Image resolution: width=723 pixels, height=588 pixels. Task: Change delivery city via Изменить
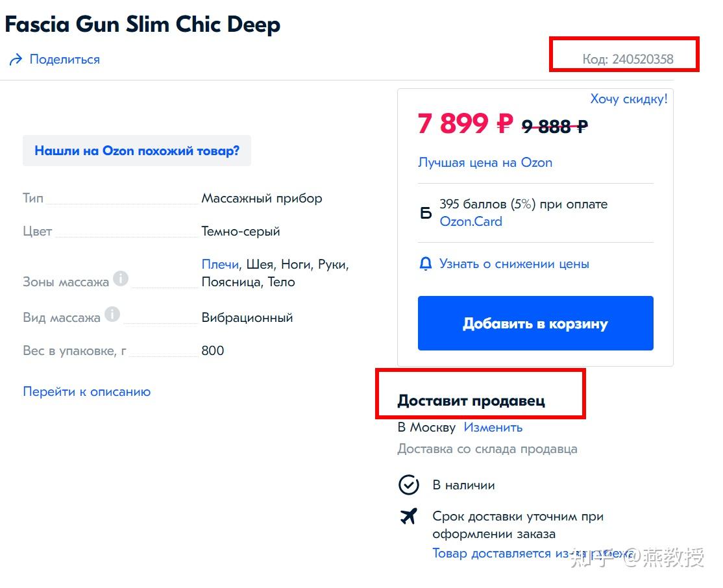point(493,428)
